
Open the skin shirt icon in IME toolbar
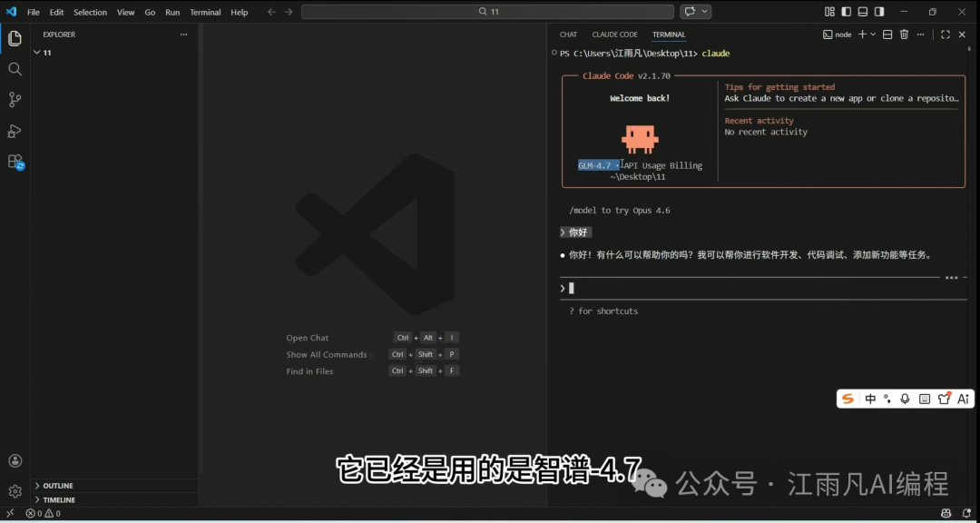[944, 399]
